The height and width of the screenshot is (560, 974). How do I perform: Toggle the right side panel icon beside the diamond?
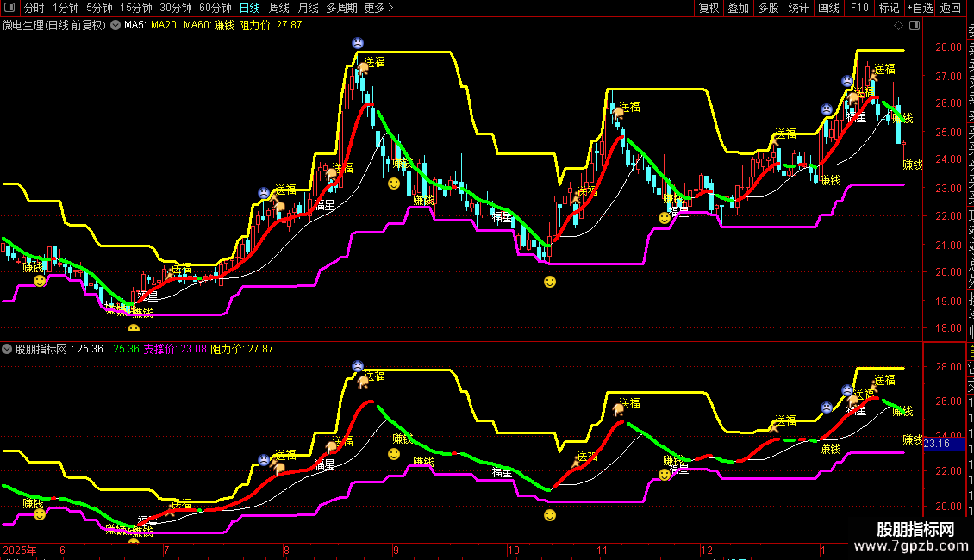point(915,26)
